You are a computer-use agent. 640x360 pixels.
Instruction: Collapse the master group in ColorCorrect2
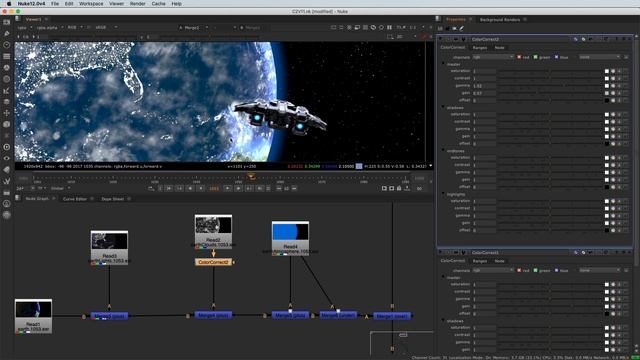pyautogui.click(x=443, y=64)
